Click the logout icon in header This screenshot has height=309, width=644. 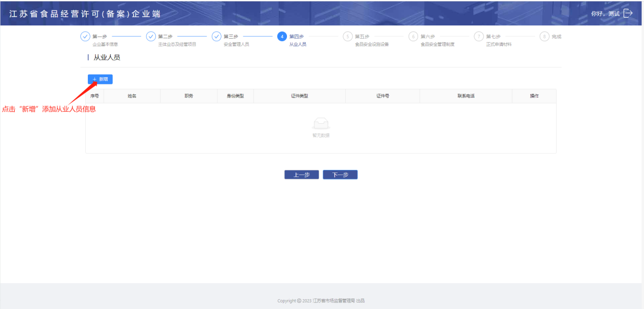(628, 13)
